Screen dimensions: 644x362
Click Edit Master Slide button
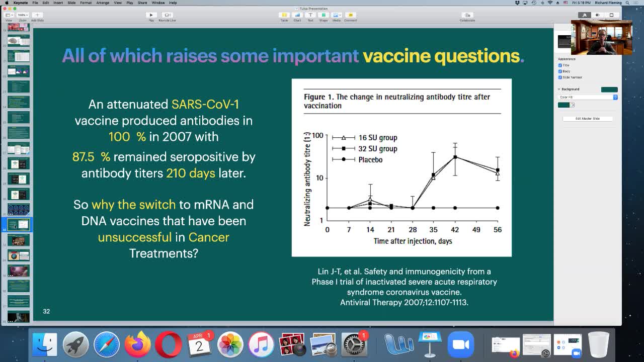coord(588,119)
